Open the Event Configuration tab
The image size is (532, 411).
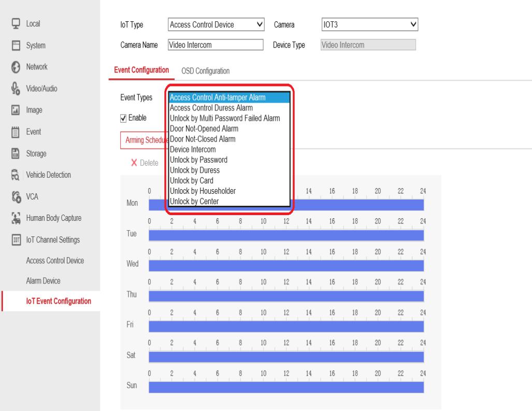141,70
